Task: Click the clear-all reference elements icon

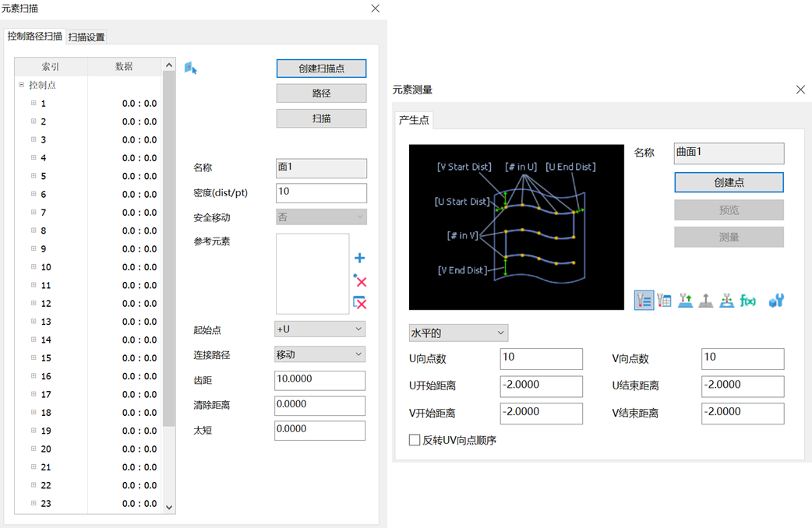Action: click(359, 303)
